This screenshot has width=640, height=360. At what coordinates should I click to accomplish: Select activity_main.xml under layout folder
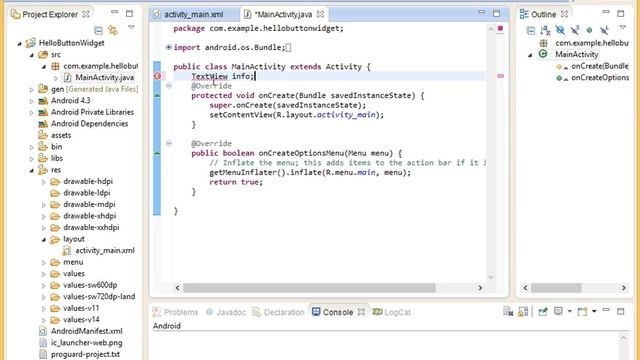[105, 250]
